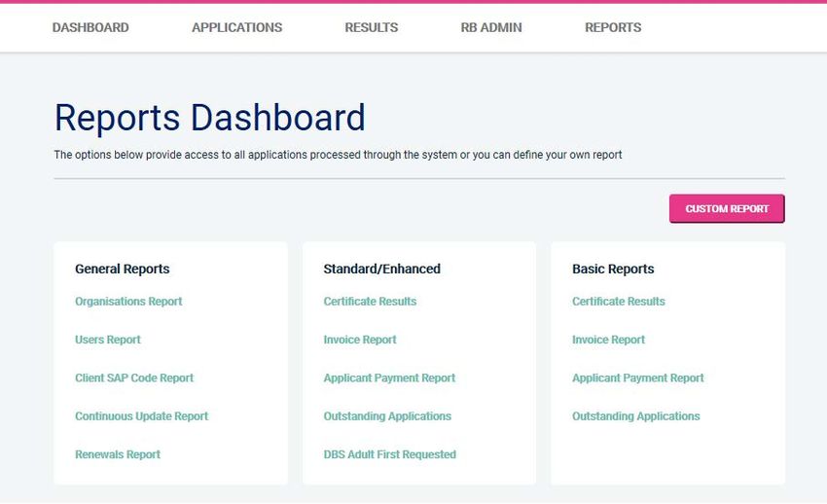This screenshot has height=504, width=827.
Task: Select the RB Admin nav item
Action: [x=491, y=27]
